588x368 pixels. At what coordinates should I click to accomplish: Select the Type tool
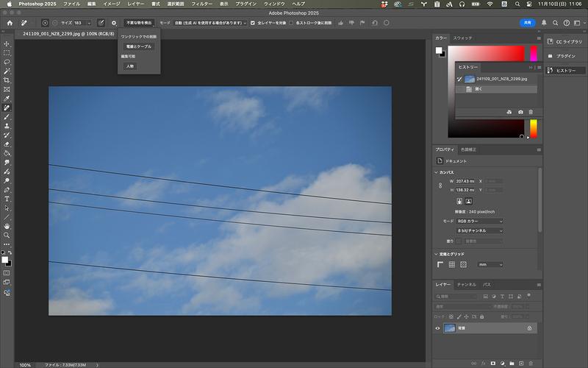tap(7, 199)
